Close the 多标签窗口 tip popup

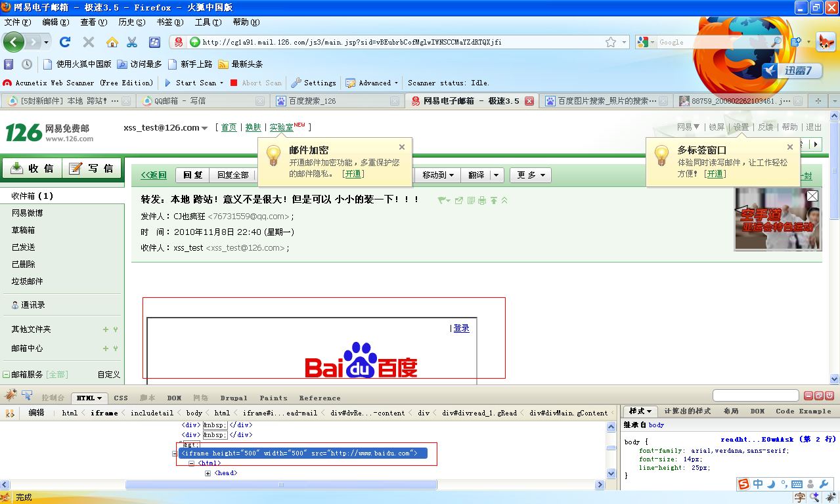coord(790,147)
